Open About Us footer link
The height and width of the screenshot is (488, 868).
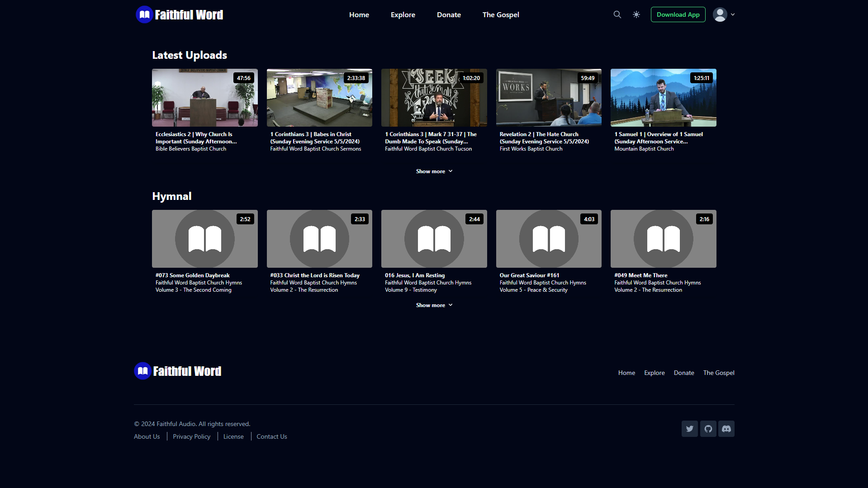point(147,436)
